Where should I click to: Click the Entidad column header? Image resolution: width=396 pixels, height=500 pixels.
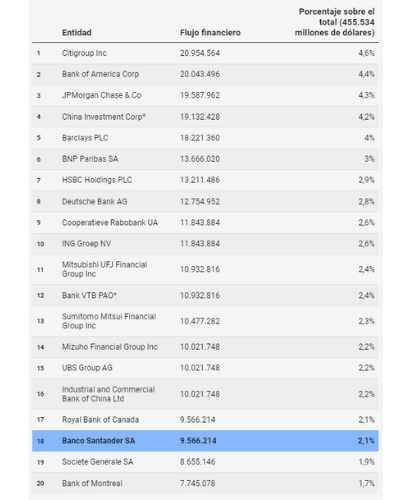77,33
